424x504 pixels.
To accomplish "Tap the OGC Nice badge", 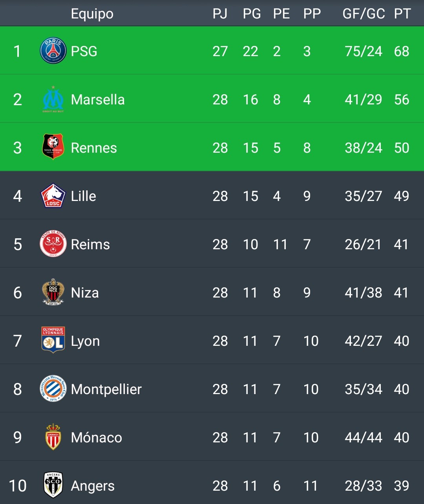I will (53, 292).
